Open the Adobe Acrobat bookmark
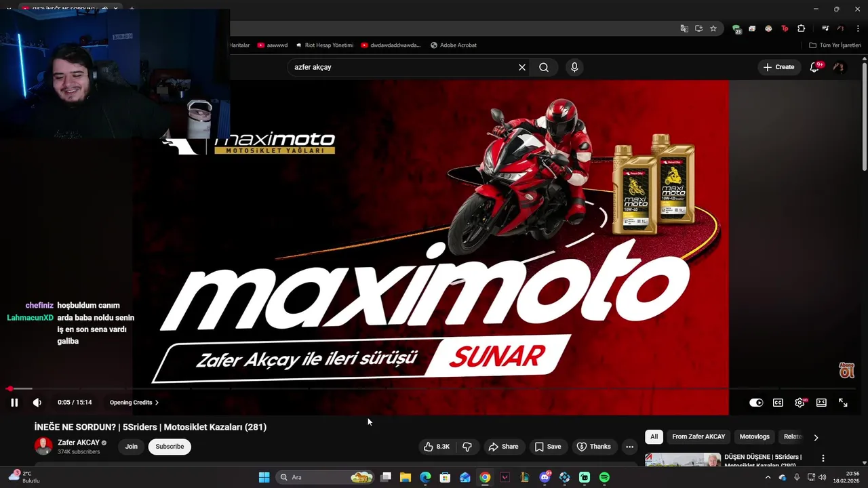868x488 pixels. (x=454, y=45)
